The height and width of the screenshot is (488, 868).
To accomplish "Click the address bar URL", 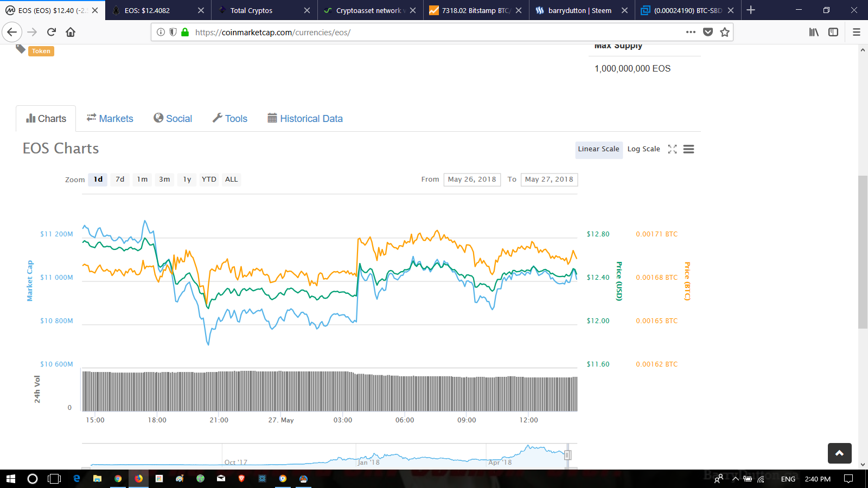I will coord(273,33).
